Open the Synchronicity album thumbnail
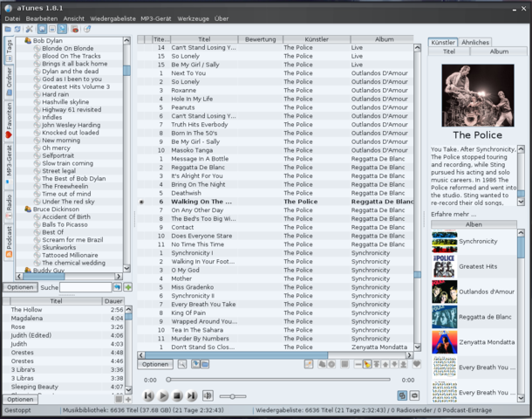The width and height of the screenshot is (532, 419). (x=445, y=242)
